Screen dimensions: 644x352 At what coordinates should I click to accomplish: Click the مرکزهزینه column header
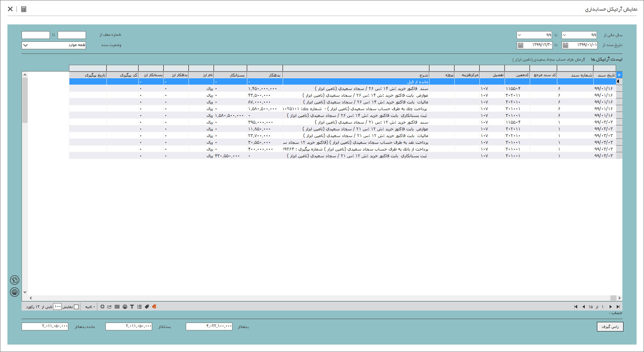(x=467, y=75)
